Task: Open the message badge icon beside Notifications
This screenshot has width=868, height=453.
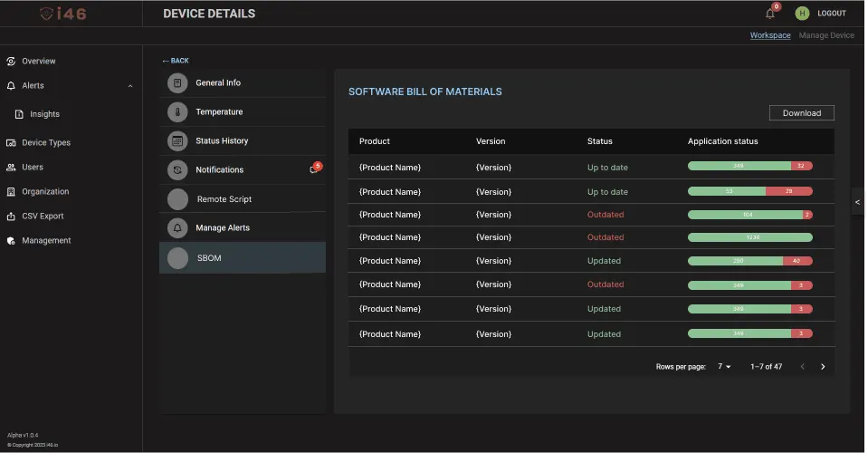Action: 314,169
